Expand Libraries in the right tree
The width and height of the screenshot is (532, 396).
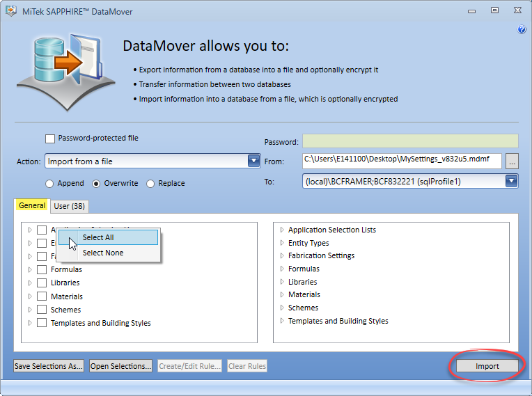point(282,282)
